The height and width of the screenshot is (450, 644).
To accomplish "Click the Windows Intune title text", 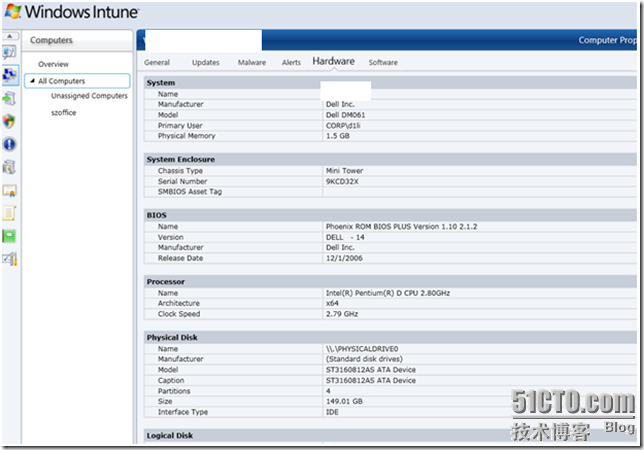I will click(x=81, y=12).
